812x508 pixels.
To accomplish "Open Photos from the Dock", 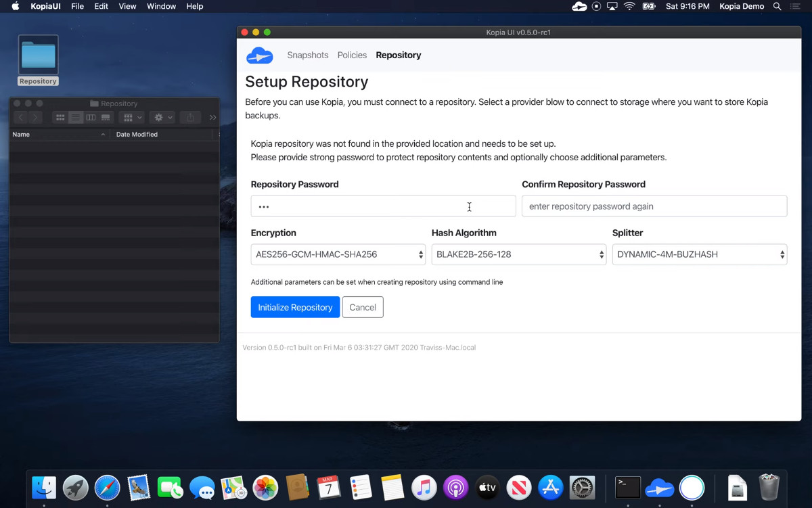I will pos(266,487).
